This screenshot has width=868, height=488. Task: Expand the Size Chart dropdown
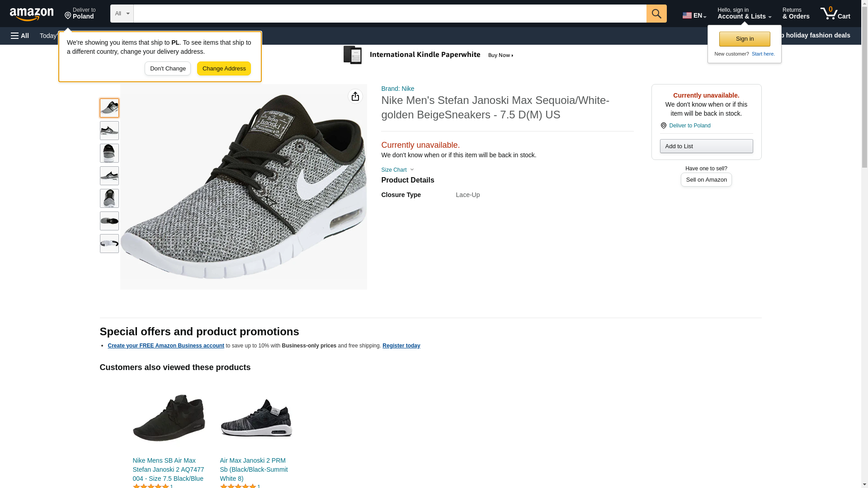click(397, 170)
